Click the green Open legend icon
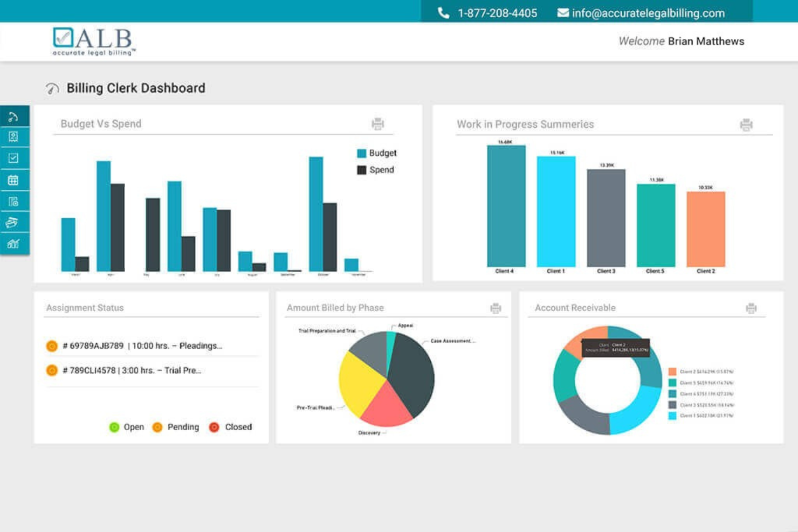 [x=114, y=427]
